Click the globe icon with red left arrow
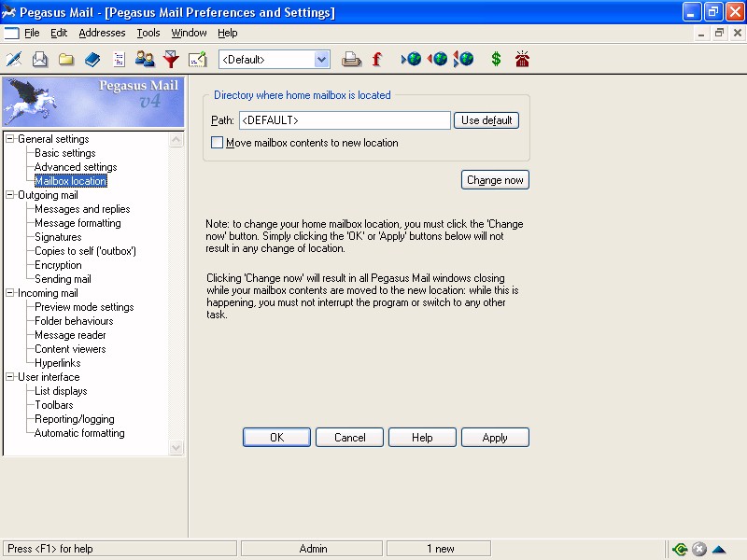This screenshot has height=560, width=747. 437,59
